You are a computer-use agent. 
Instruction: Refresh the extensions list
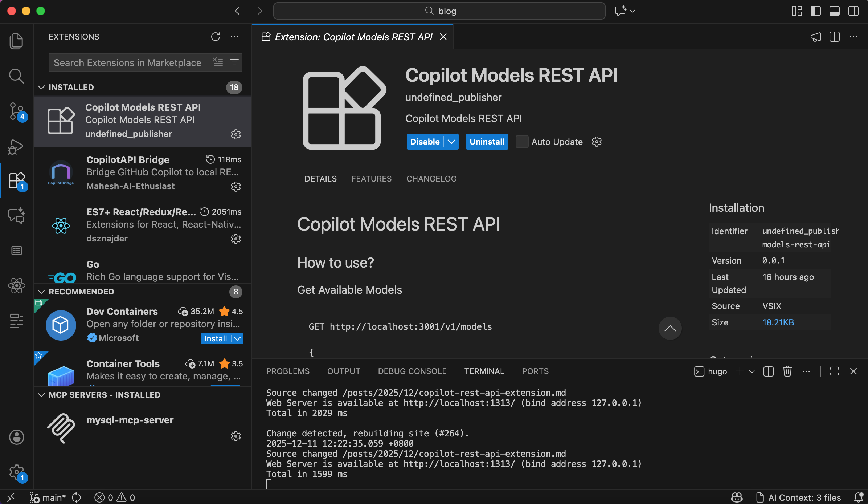coord(216,37)
